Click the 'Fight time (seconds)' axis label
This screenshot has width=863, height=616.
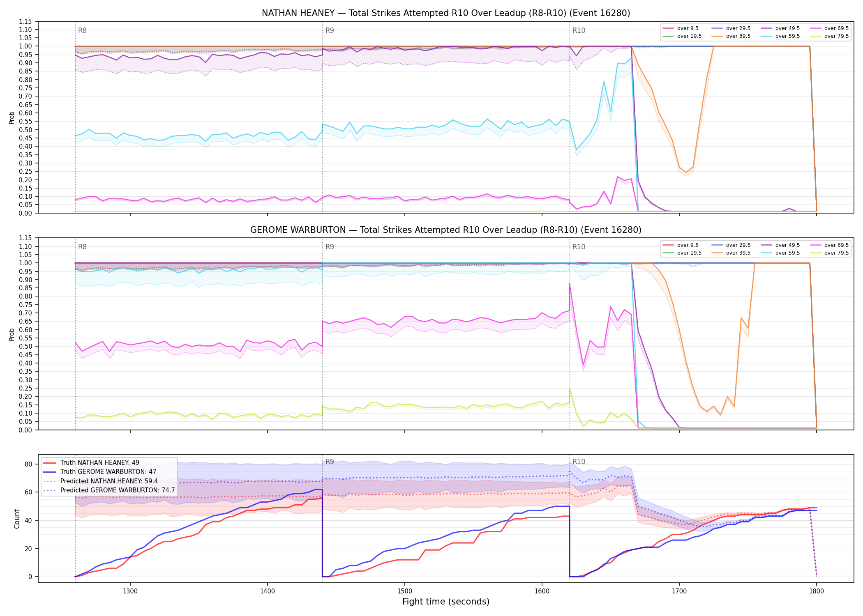click(446, 602)
